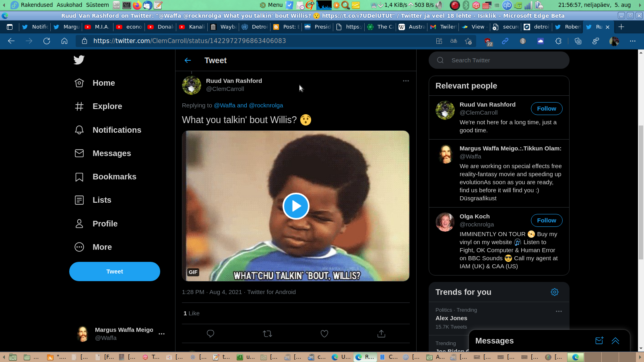
Task: Switch to the Twiler Gmail tab
Action: tap(443, 27)
